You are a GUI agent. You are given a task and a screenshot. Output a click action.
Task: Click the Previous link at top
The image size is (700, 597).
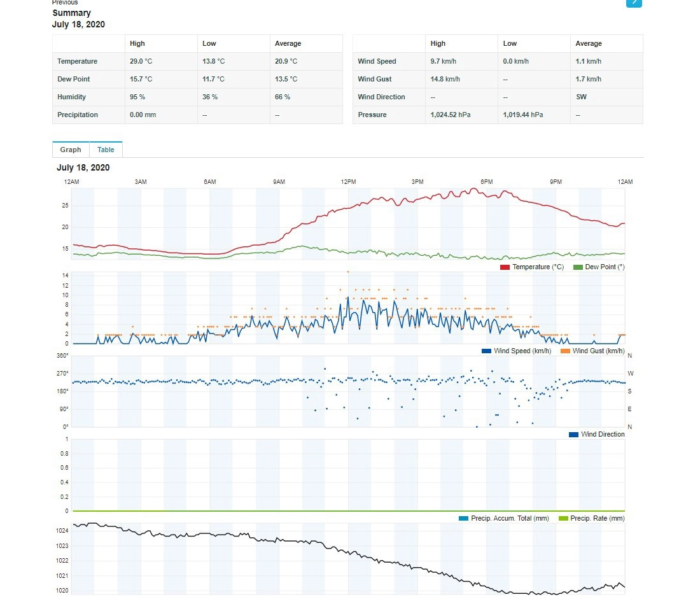click(x=65, y=3)
